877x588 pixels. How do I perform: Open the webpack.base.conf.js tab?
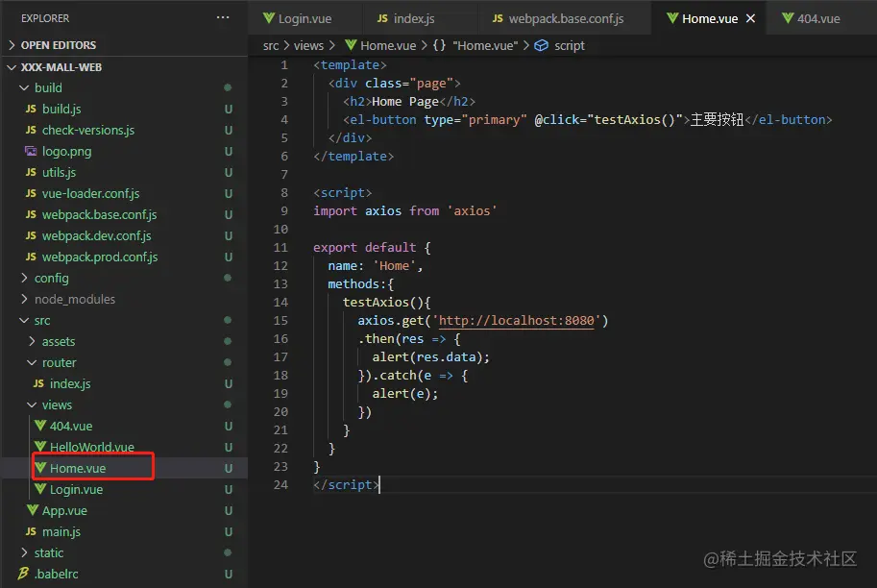pos(566,18)
